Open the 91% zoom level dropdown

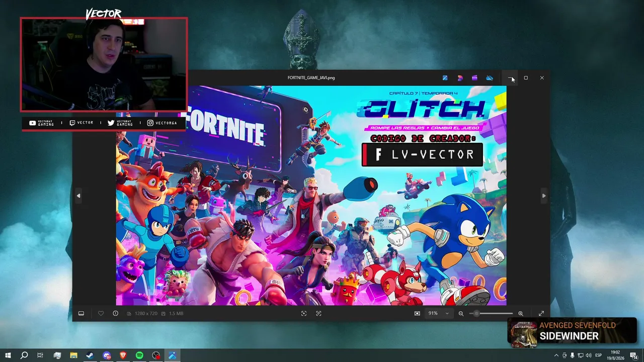point(438,313)
